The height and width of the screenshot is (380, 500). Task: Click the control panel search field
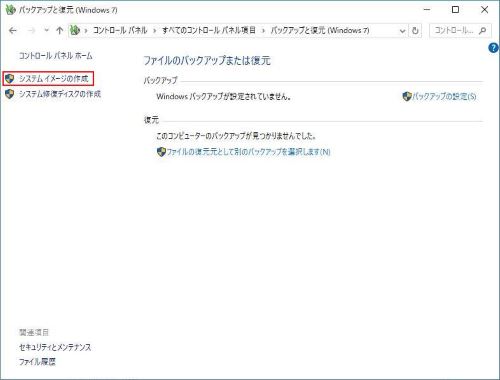tap(460, 31)
